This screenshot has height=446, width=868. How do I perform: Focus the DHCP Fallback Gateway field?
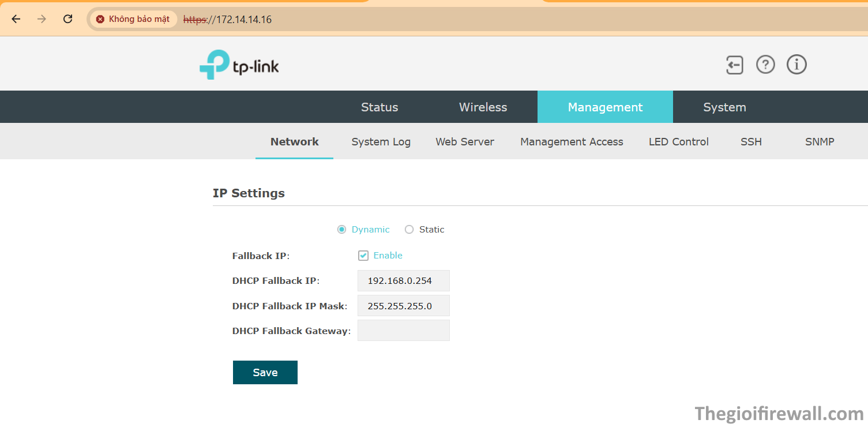(x=403, y=331)
